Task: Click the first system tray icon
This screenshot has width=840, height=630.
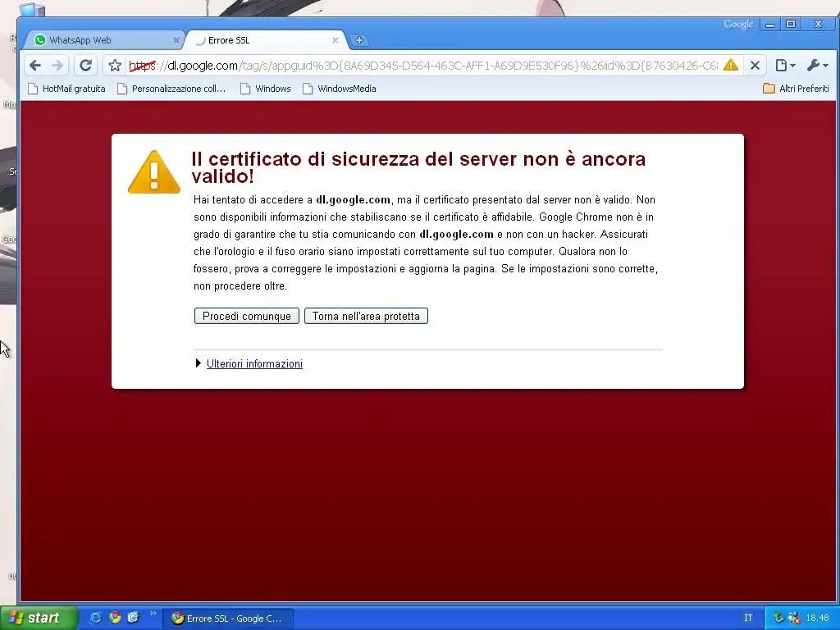Action: tap(778, 618)
